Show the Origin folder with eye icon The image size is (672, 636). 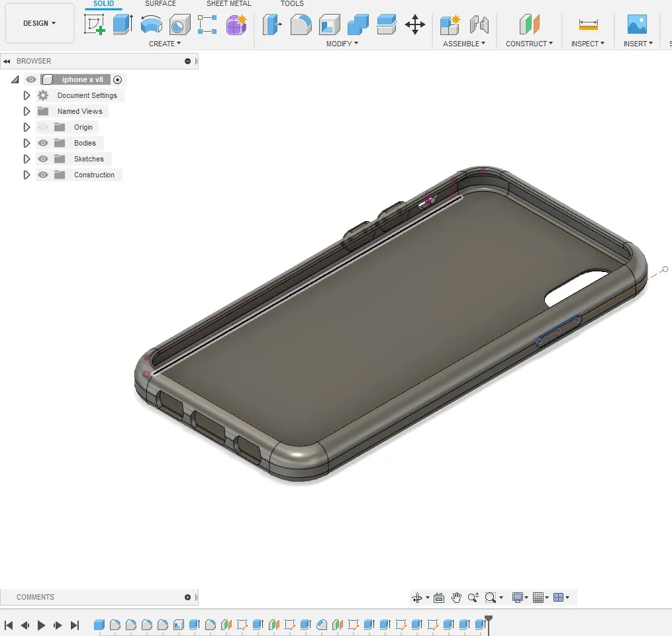click(x=43, y=127)
